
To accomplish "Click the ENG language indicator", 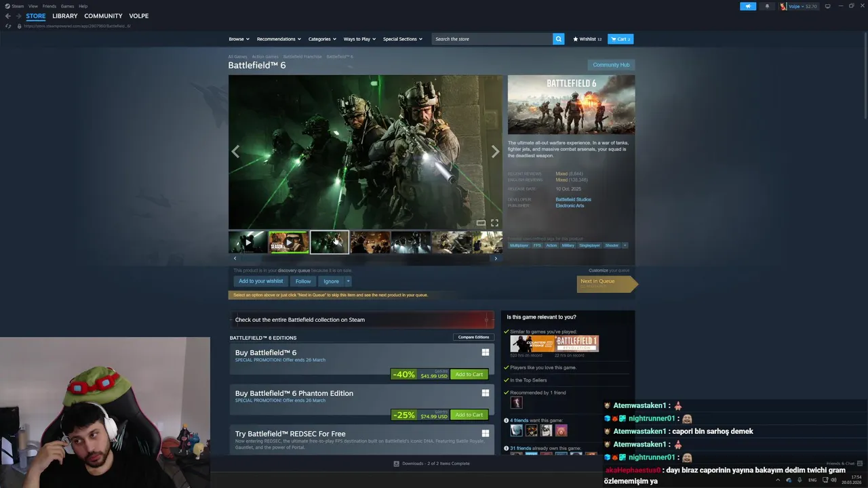I will [x=812, y=480].
